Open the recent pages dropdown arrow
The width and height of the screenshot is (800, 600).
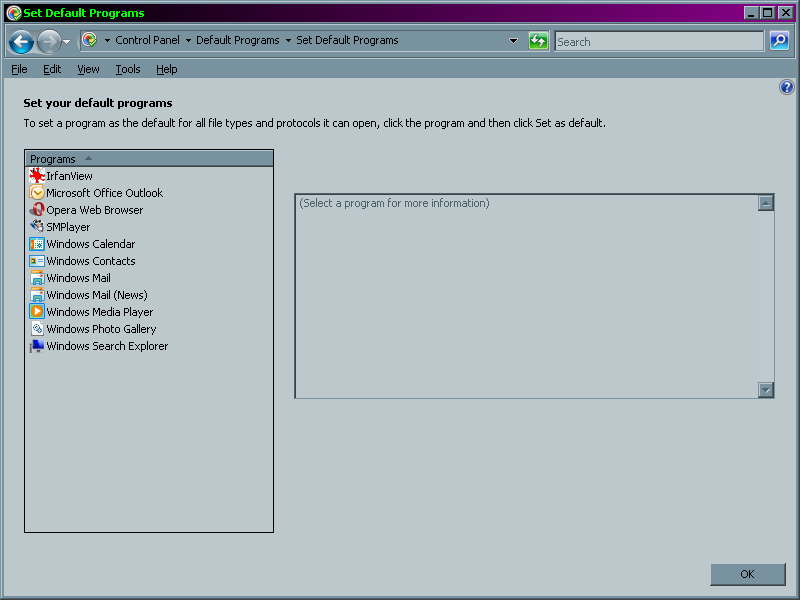click(66, 42)
